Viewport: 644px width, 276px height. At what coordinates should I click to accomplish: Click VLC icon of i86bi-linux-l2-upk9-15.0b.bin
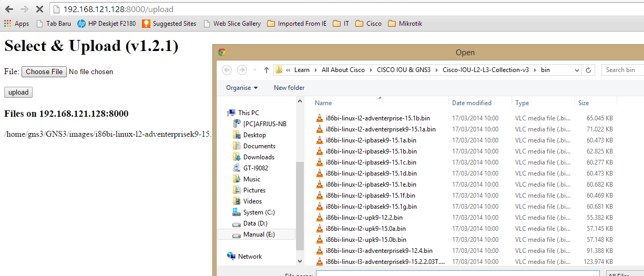click(320, 240)
